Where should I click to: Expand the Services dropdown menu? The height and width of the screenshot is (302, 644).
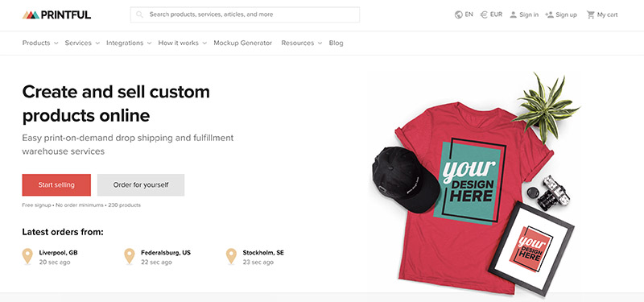82,43
